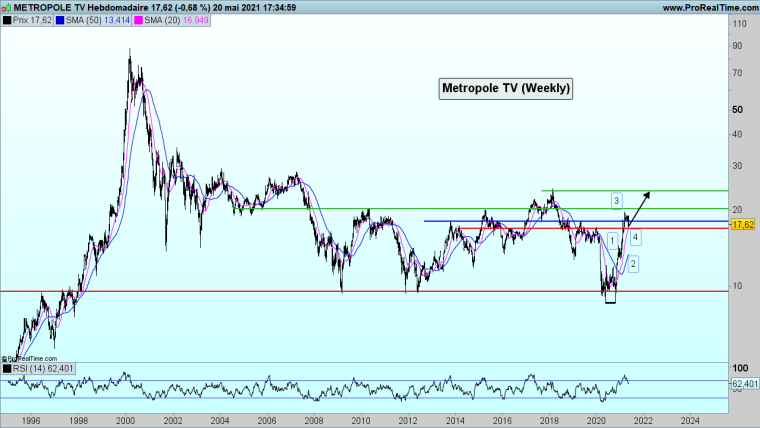Click the 100 label on the RSI axis

coord(740,368)
